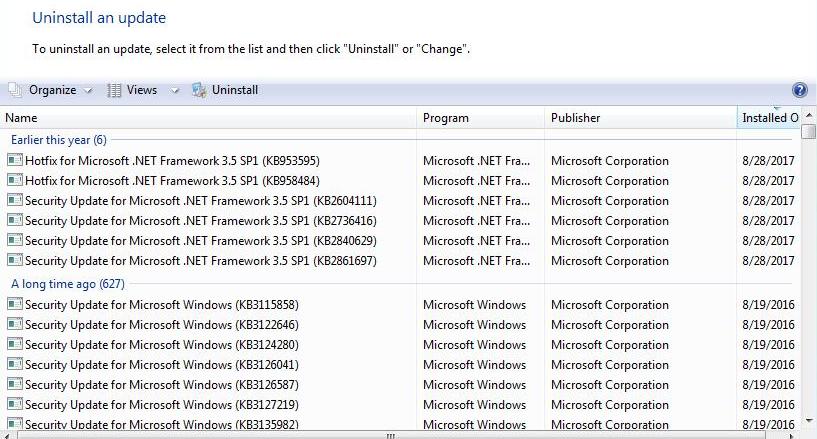Click 'Microsoft Corporation' publisher cell for KB3126587

tap(610, 384)
